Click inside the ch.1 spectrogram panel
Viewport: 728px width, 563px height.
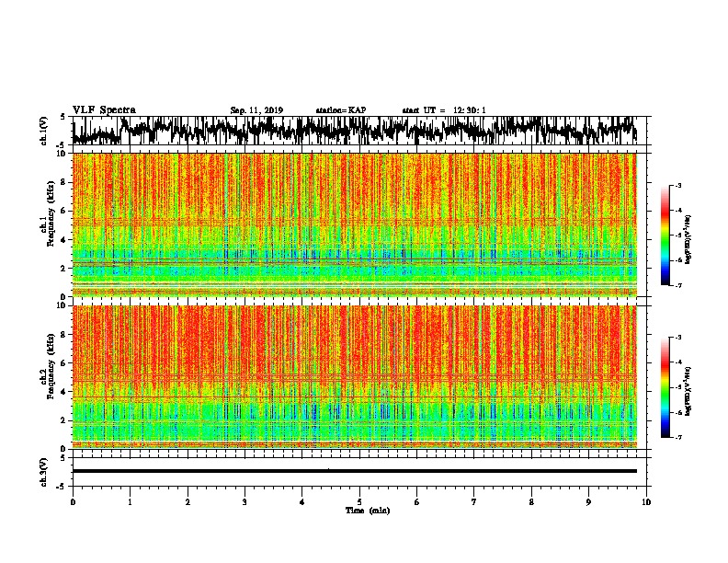tap(355, 224)
